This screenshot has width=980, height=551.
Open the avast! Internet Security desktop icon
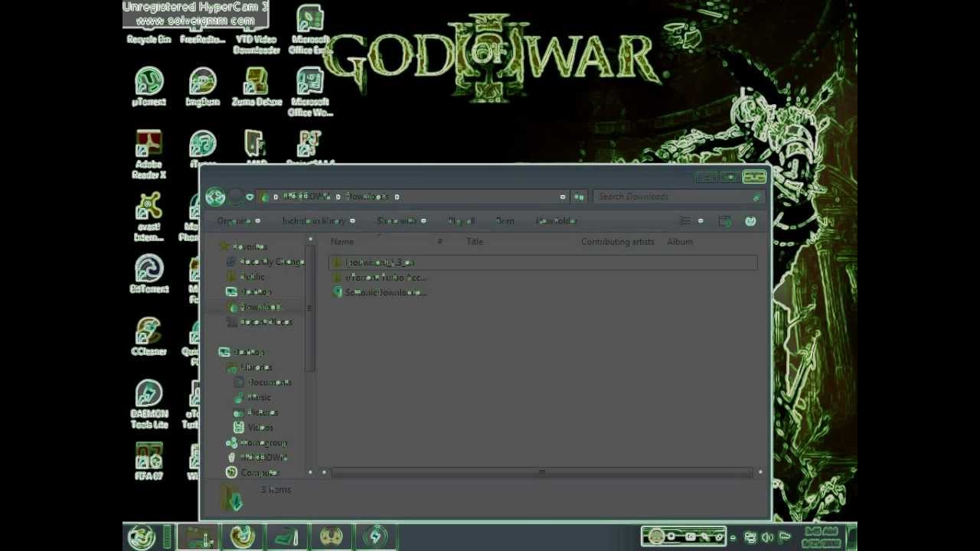point(149,217)
